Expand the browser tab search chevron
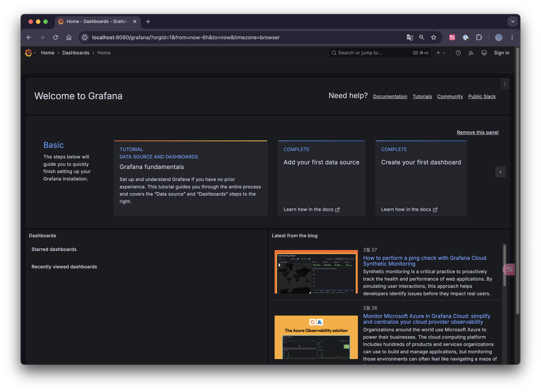Screen dimensions: 541x392 [x=513, y=21]
